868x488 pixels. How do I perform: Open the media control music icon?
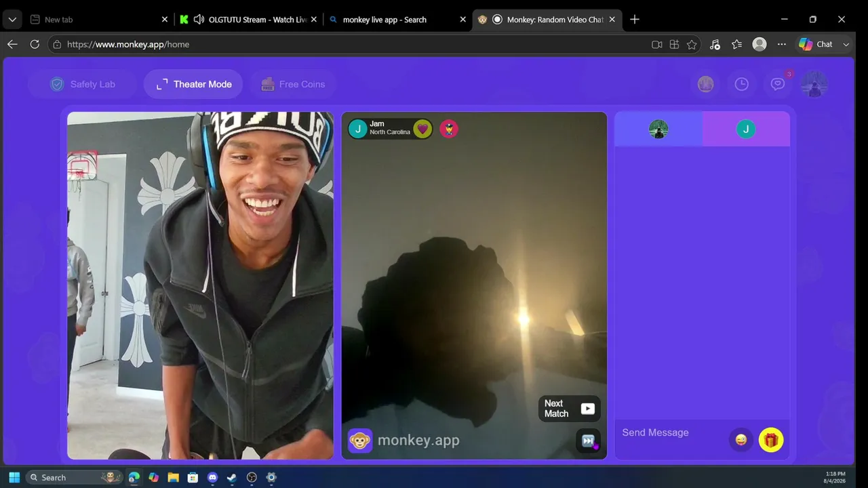coord(715,44)
